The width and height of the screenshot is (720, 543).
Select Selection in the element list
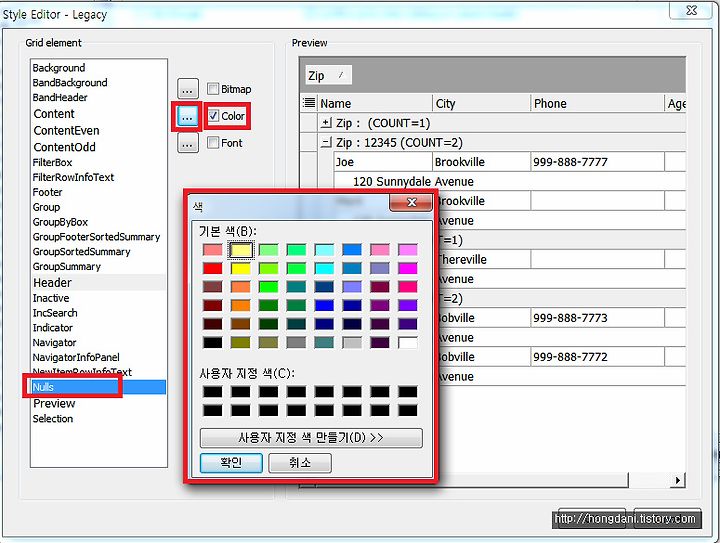click(98, 419)
